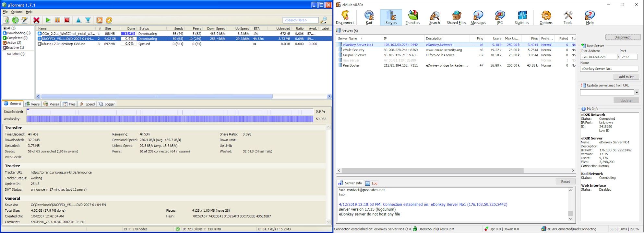Image resolution: width=644 pixels, height=233 pixels.
Task: Open IRC in eMule toolbar
Action: pos(500,17)
